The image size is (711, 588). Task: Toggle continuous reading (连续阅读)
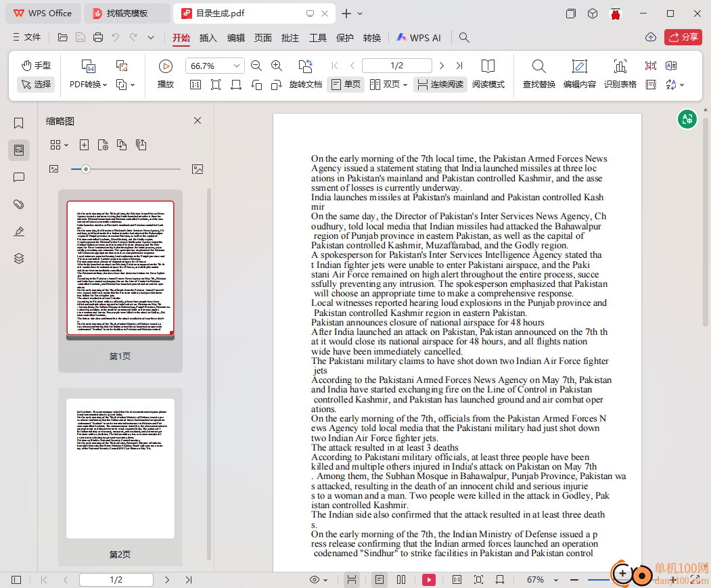point(440,85)
